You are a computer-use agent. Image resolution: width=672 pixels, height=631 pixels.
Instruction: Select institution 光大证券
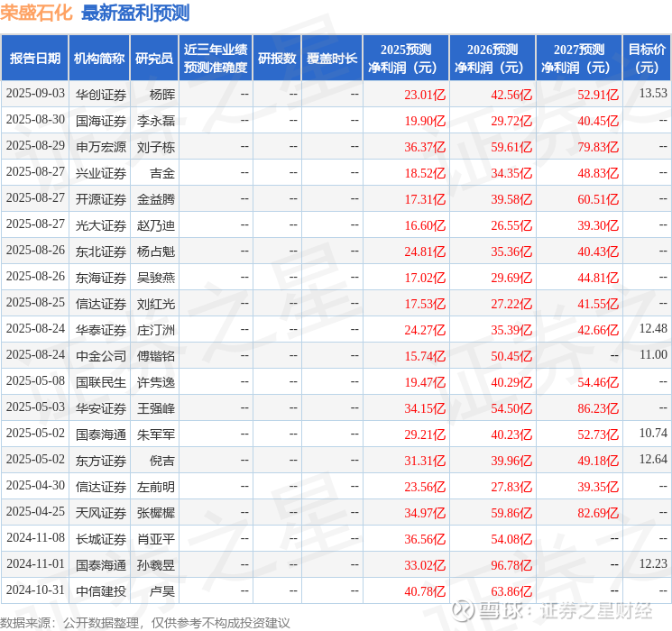pyautogui.click(x=101, y=225)
